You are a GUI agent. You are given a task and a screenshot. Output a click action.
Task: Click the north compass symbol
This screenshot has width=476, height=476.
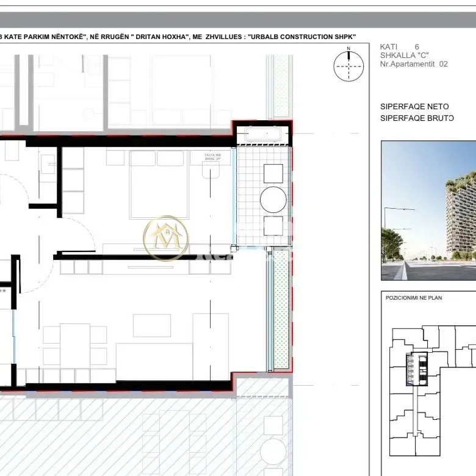(348, 65)
